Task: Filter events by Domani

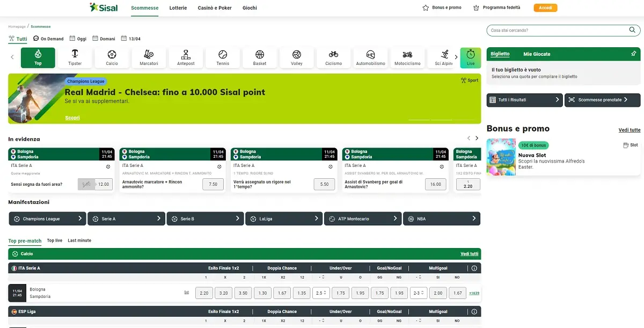Action: click(104, 39)
